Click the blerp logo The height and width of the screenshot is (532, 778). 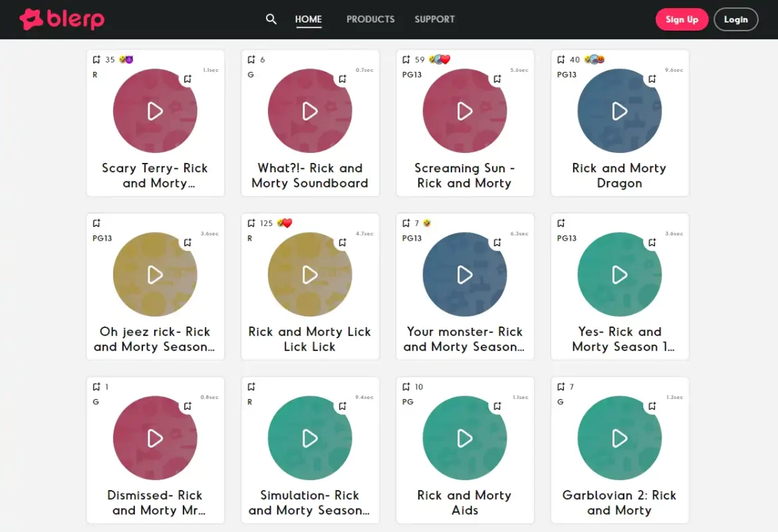pos(62,19)
